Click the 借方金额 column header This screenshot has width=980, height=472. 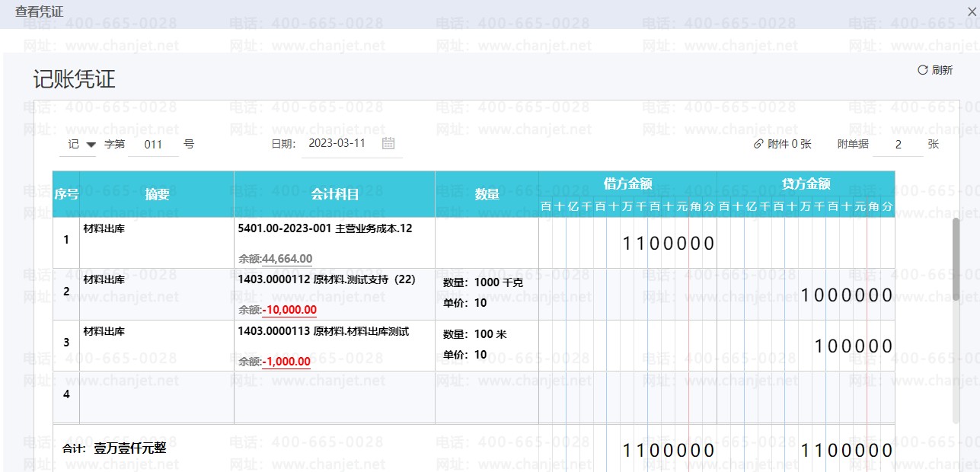pos(627,183)
